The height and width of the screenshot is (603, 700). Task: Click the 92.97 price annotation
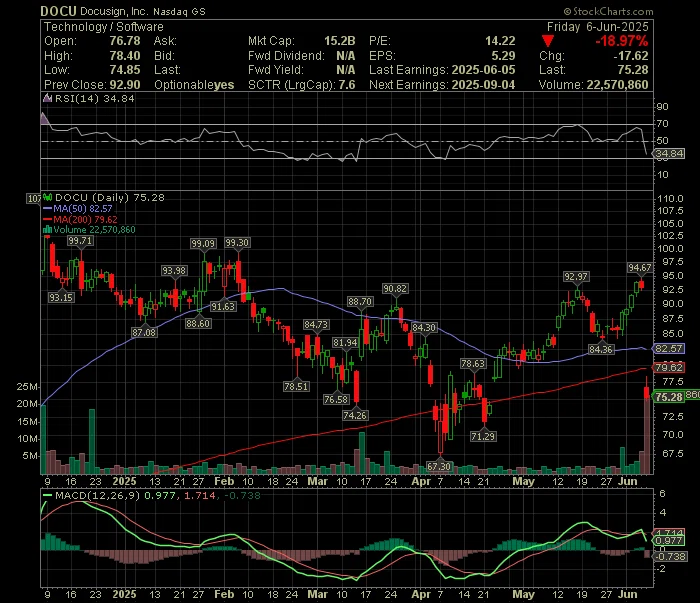pos(576,276)
